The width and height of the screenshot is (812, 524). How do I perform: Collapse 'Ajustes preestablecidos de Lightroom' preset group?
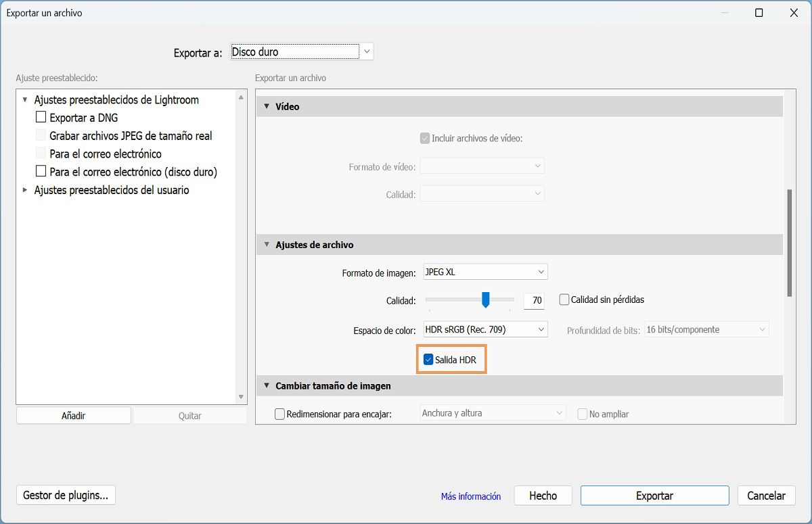tap(25, 99)
